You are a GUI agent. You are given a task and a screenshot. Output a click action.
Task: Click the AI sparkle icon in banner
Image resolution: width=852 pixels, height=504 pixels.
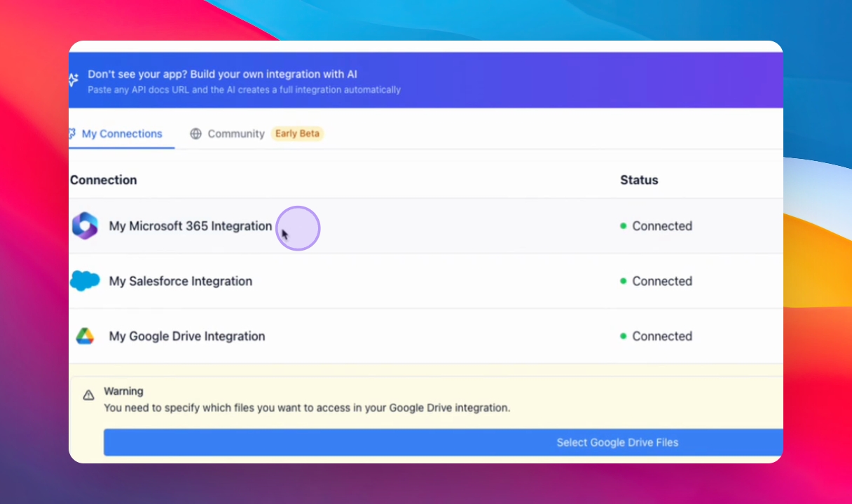click(73, 80)
